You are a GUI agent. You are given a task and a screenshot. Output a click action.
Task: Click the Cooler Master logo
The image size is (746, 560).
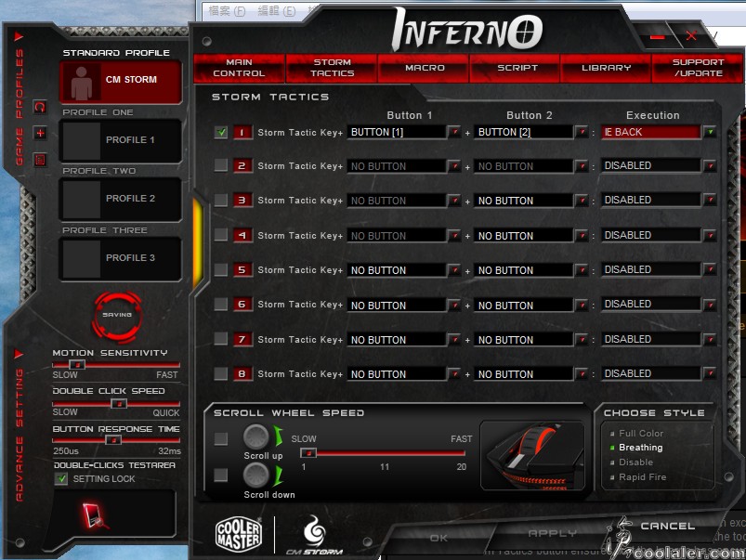(239, 534)
